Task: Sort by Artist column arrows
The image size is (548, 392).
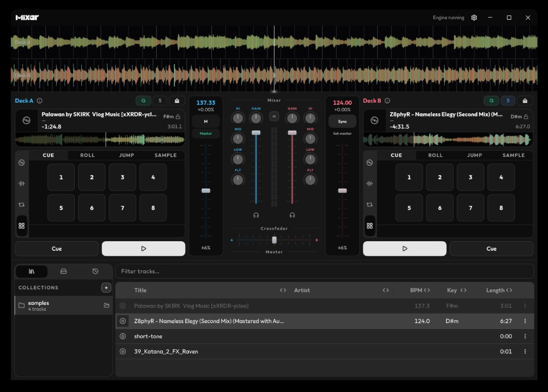Action: coord(385,290)
